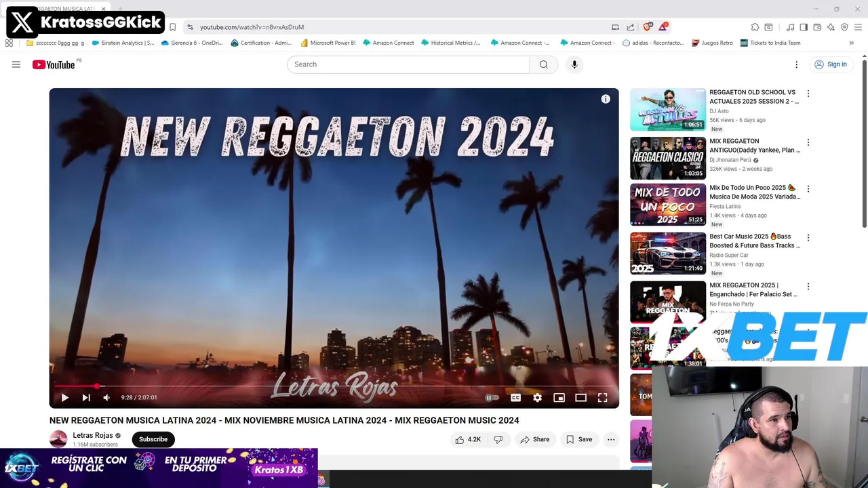
Task: Open Einstein Analytics bookmark
Action: pos(123,43)
